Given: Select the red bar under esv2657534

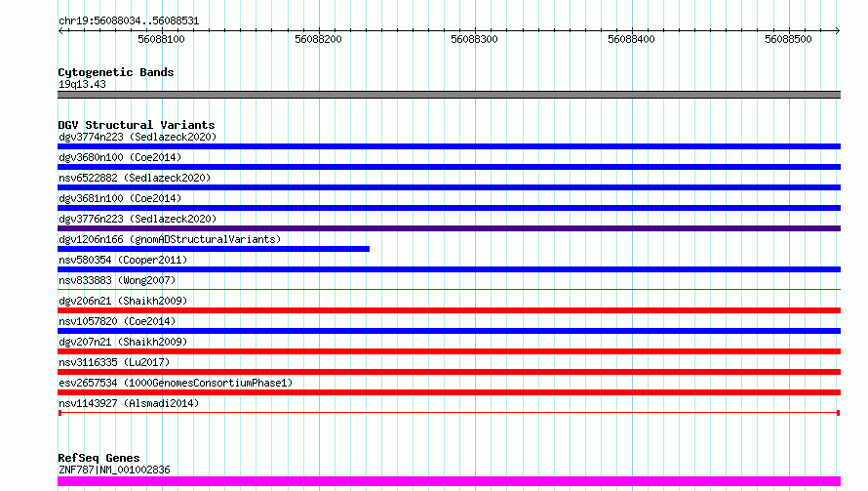Looking at the screenshot, I should (x=449, y=392).
